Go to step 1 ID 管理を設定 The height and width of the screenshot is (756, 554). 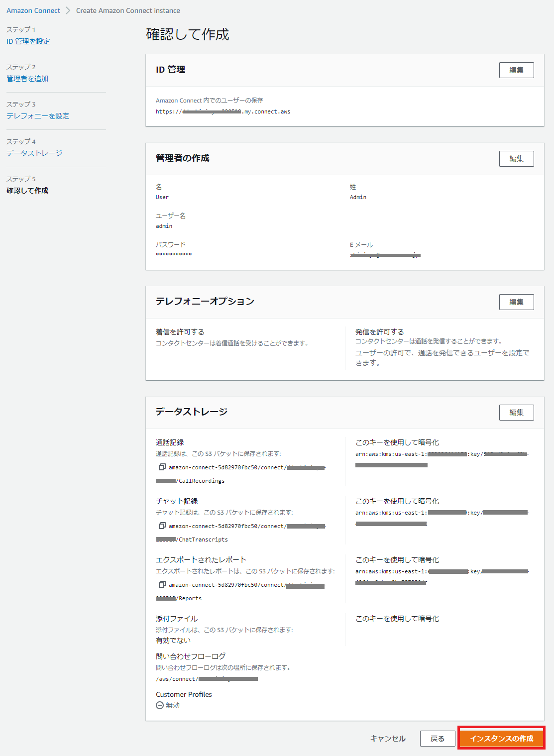[x=28, y=41]
